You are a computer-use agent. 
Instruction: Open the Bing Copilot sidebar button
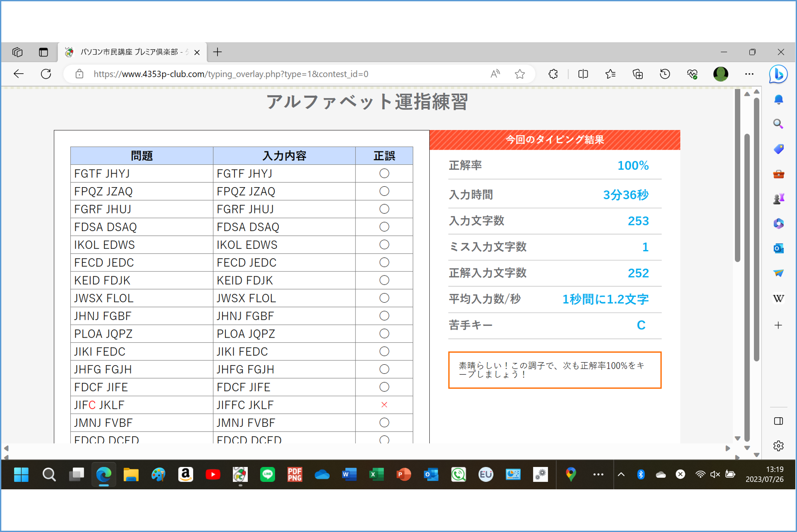[778, 74]
